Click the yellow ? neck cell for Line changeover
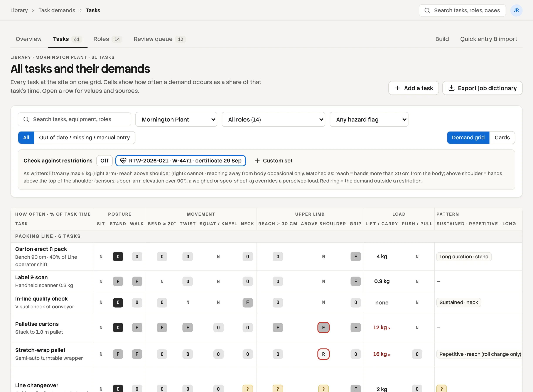 coord(247,389)
